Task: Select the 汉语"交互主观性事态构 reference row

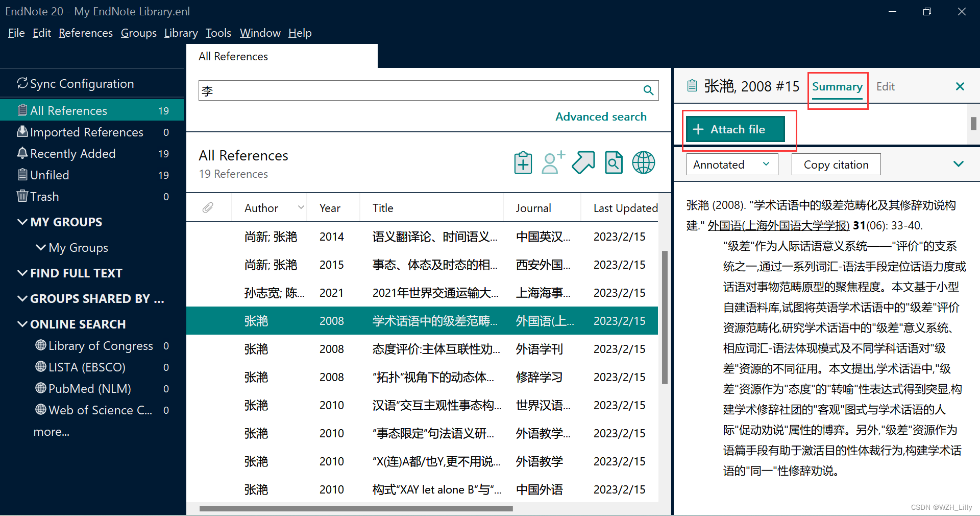Action: pyautogui.click(x=422, y=405)
